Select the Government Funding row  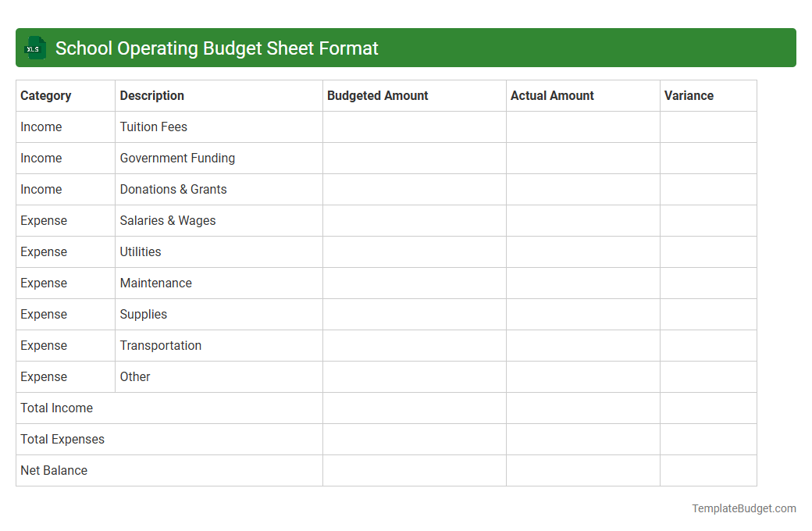point(177,158)
